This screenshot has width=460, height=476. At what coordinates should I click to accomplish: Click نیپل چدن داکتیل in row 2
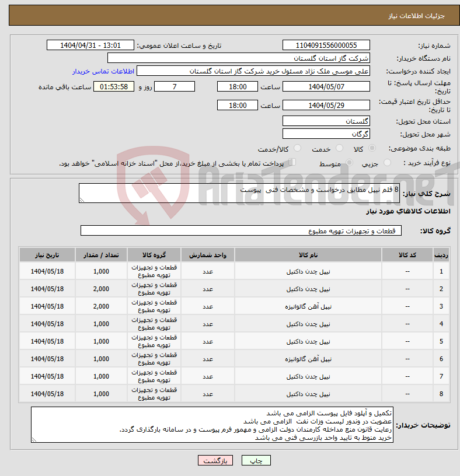tap(308, 289)
